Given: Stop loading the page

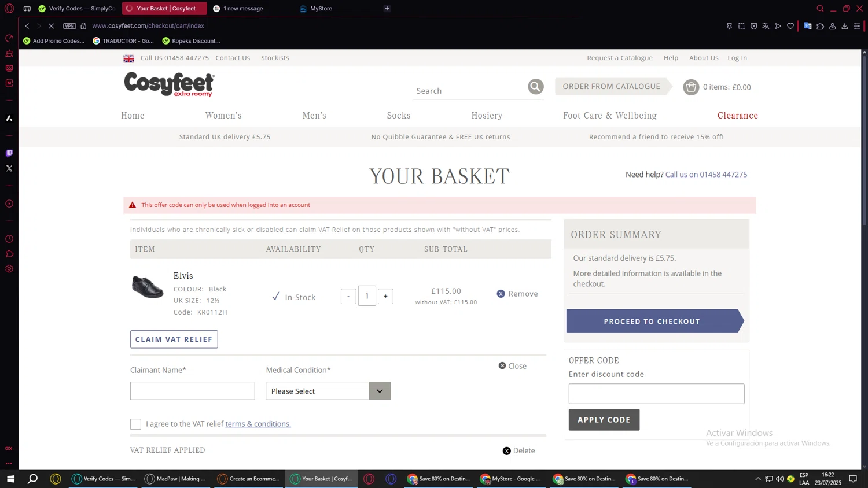Looking at the screenshot, I should click(x=51, y=26).
